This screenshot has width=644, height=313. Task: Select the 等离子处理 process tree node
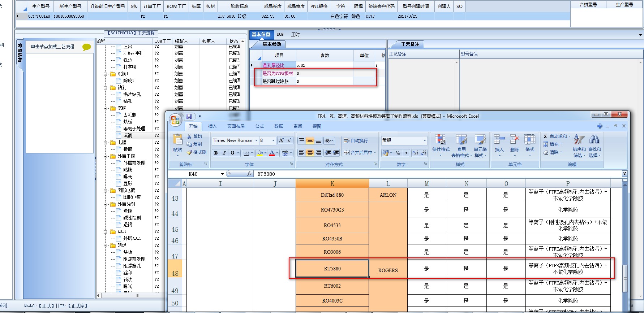[x=134, y=129]
